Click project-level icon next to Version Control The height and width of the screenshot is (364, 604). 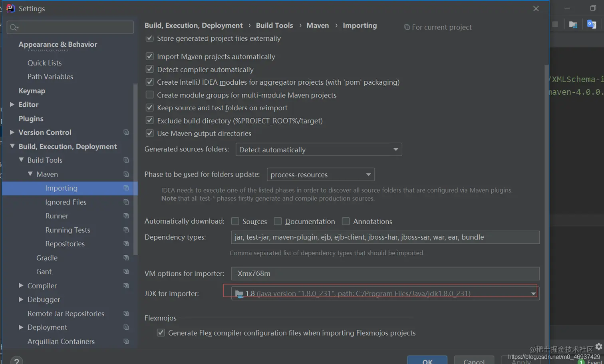click(x=126, y=132)
